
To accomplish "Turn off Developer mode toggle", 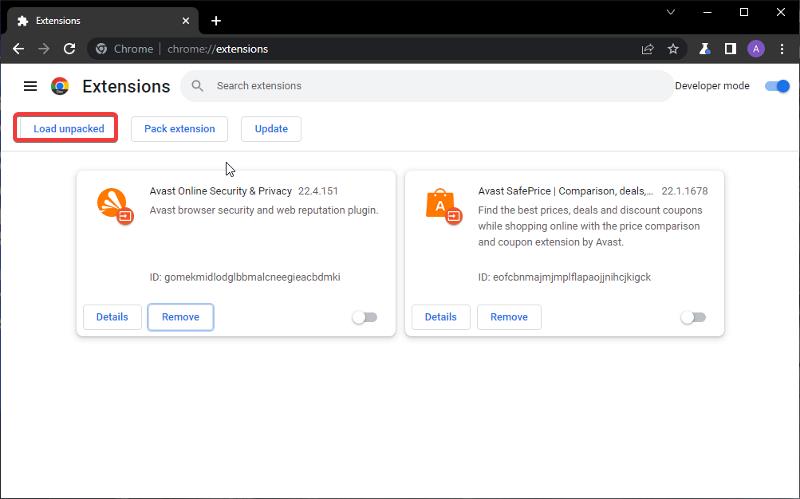I will click(x=777, y=86).
